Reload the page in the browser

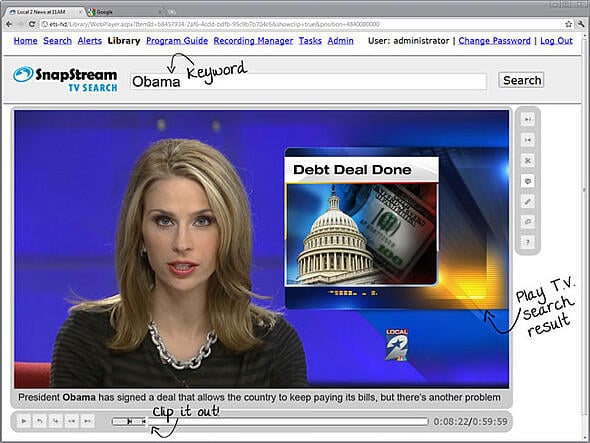point(32,24)
